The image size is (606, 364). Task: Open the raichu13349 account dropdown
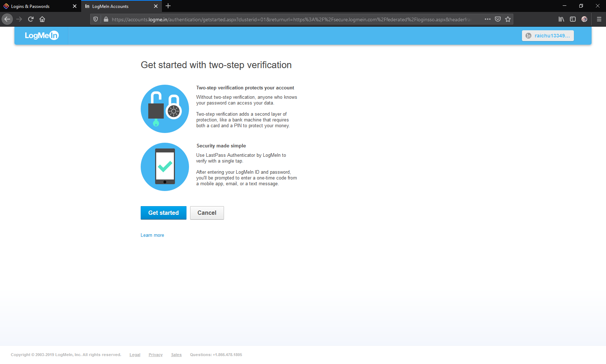point(548,36)
